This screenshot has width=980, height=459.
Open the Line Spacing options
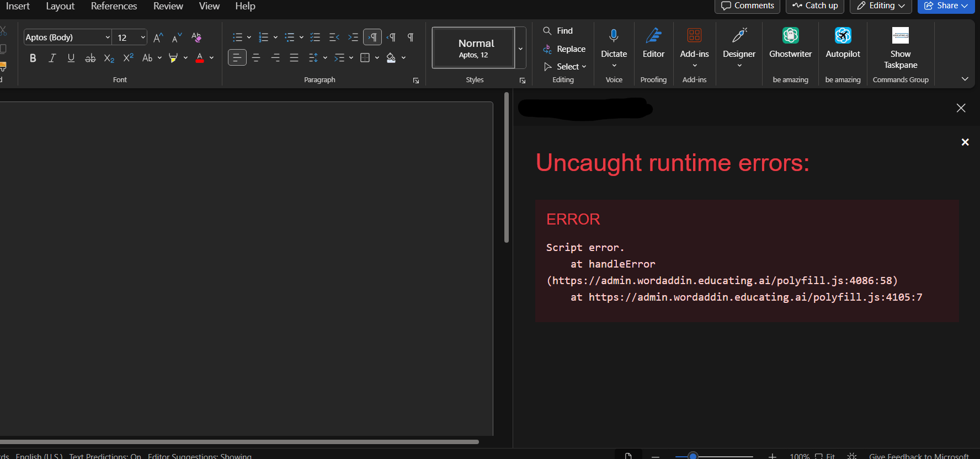pos(317,57)
